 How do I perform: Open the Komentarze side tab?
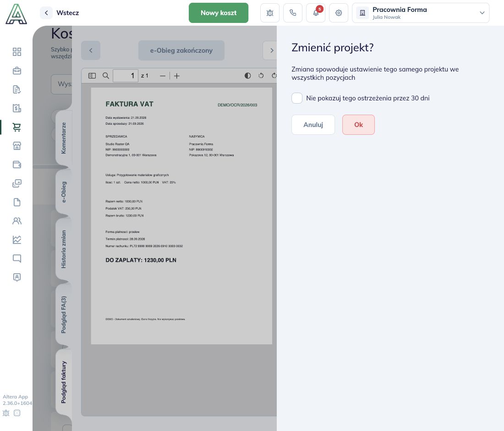[x=64, y=138]
